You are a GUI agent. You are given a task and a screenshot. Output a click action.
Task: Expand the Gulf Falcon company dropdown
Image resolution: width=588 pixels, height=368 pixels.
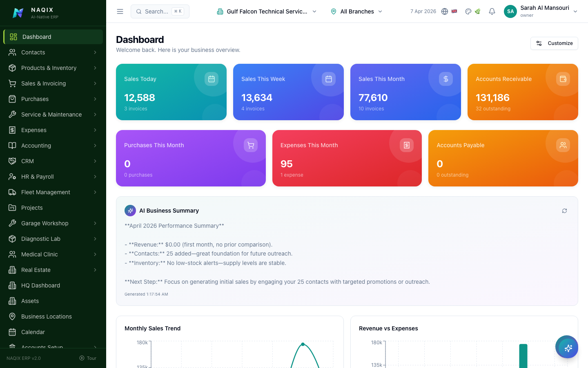click(x=267, y=11)
